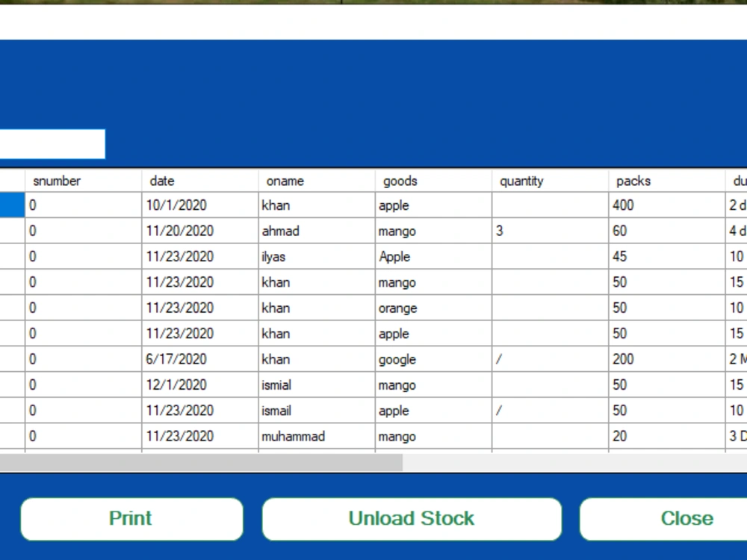The height and width of the screenshot is (560, 747).
Task: Click the partially visible du column header
Action: click(739, 181)
